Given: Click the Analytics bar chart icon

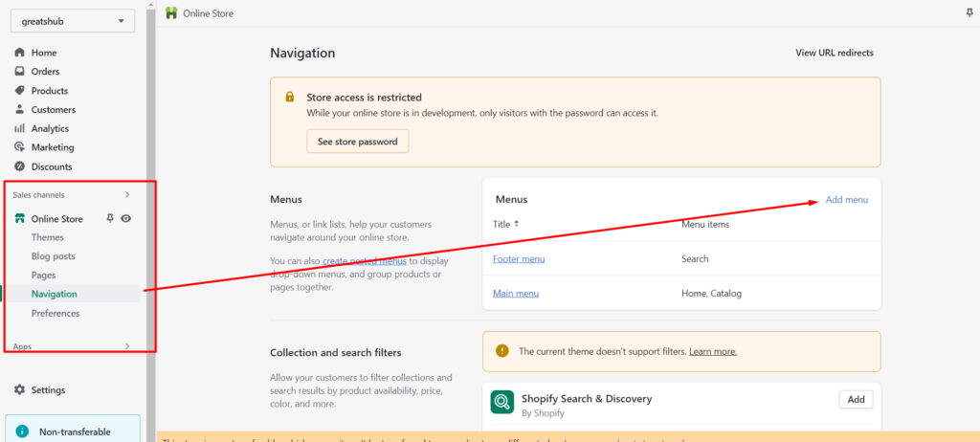Looking at the screenshot, I should pyautogui.click(x=19, y=129).
